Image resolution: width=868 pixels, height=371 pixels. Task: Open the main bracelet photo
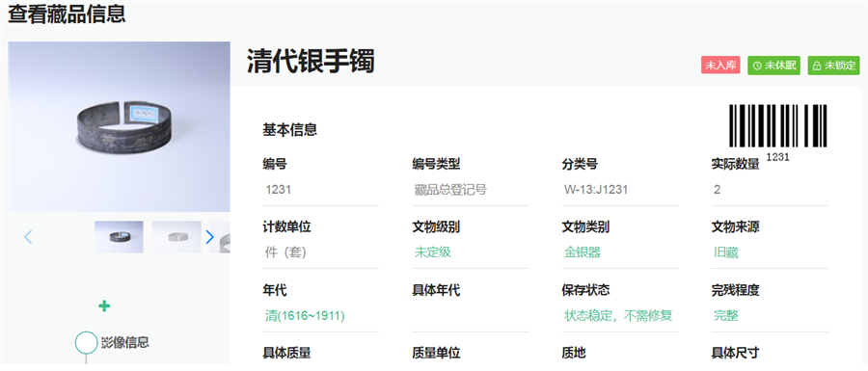coord(119,126)
